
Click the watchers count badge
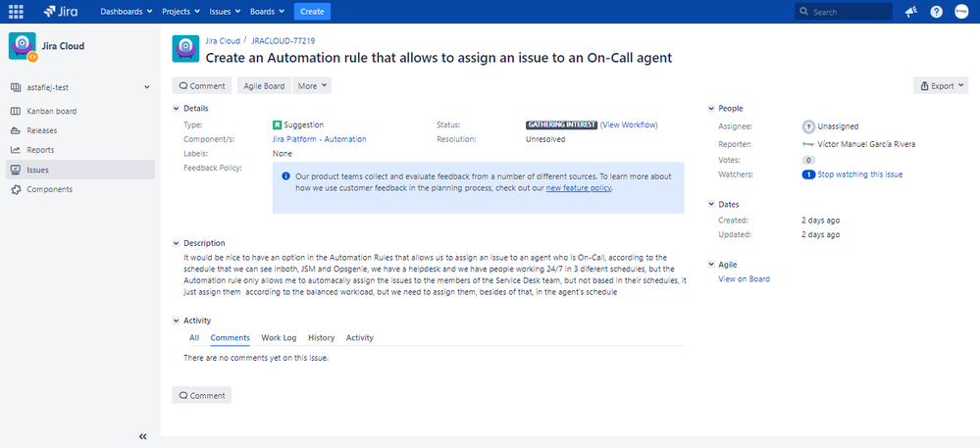[x=808, y=174]
